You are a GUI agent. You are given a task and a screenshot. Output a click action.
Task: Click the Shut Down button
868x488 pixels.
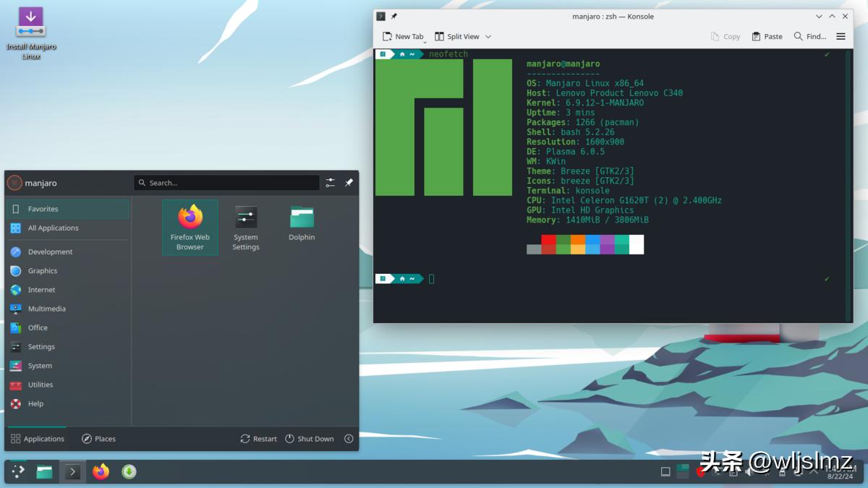click(310, 438)
